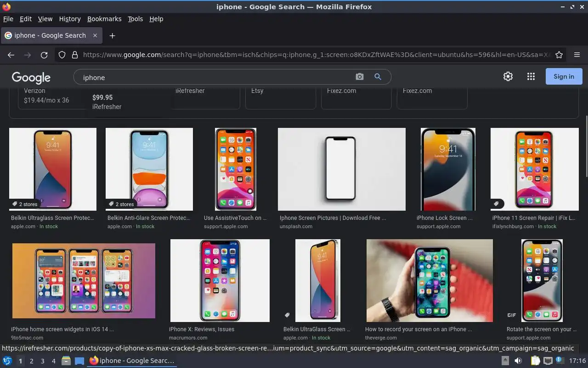Switch to workspace 4
This screenshot has width=588, height=368.
[53, 361]
